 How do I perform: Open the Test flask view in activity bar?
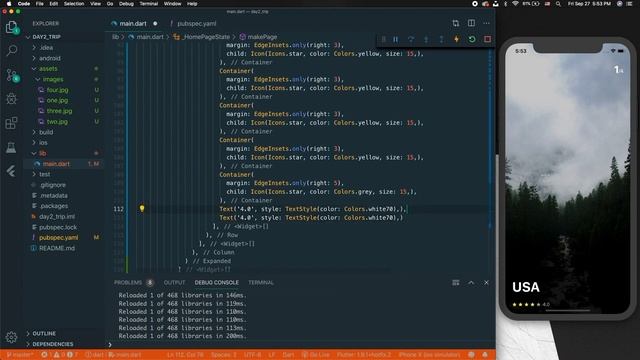pos(11,147)
